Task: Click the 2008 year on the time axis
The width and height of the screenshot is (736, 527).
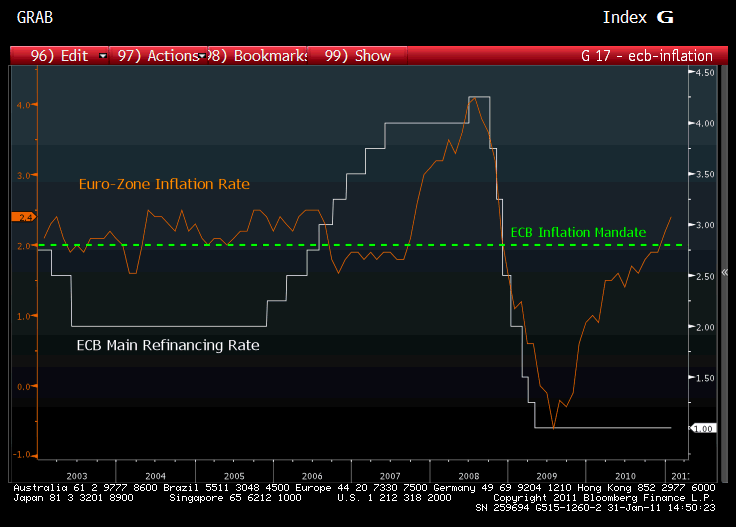Action: click(467, 475)
